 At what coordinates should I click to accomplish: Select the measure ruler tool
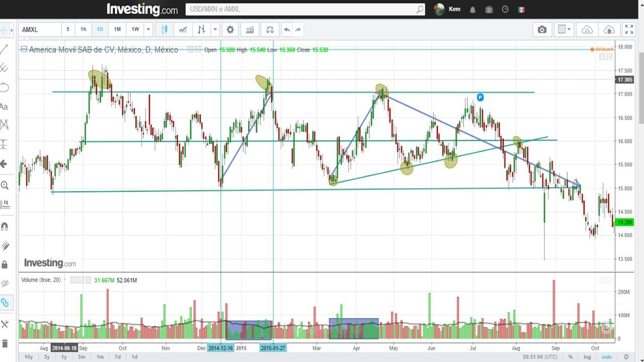coord(5,204)
